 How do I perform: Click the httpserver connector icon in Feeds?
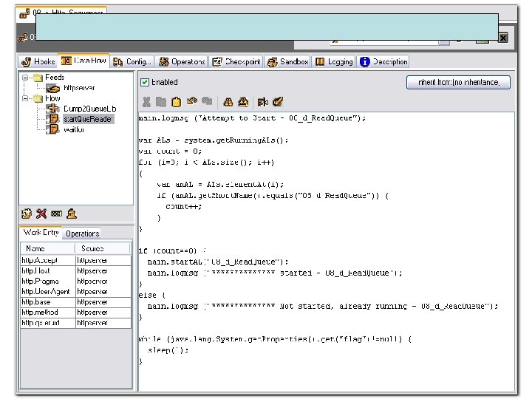click(53, 89)
